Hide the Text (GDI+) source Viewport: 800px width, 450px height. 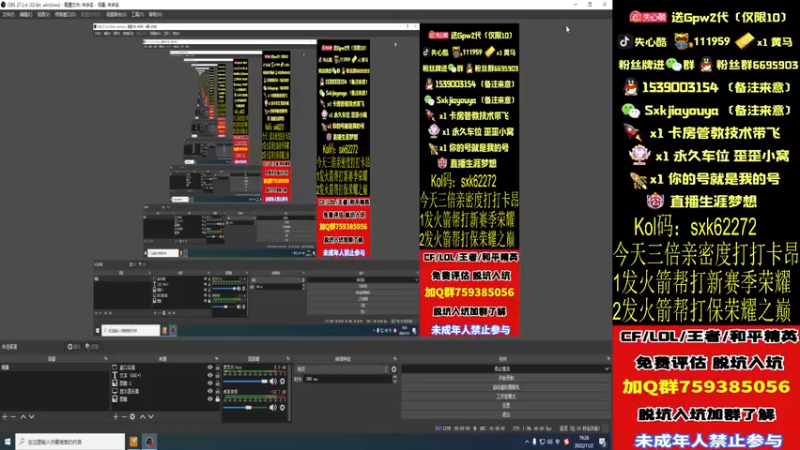coord(210,375)
